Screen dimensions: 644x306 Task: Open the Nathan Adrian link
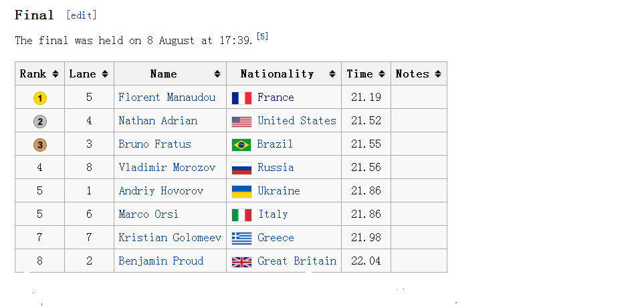[x=158, y=120]
